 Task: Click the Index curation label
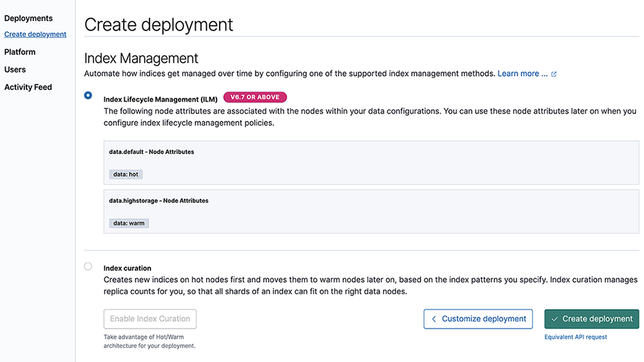pyautogui.click(x=128, y=268)
